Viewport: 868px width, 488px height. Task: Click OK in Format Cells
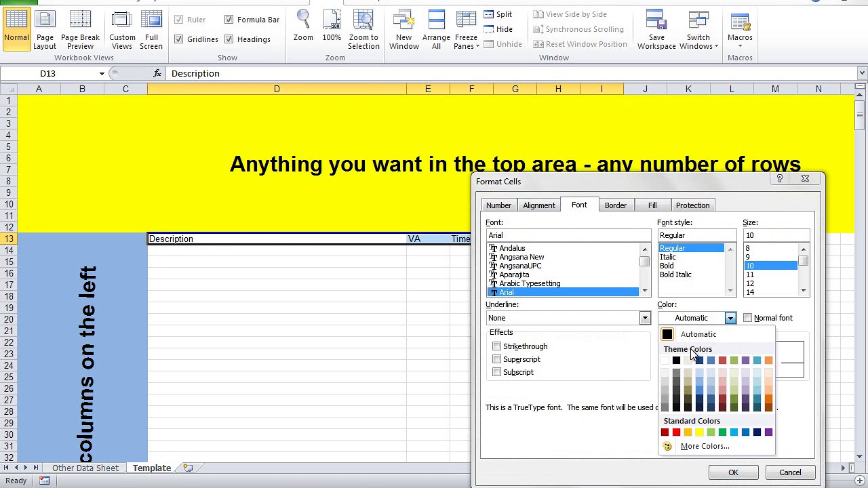(x=733, y=472)
